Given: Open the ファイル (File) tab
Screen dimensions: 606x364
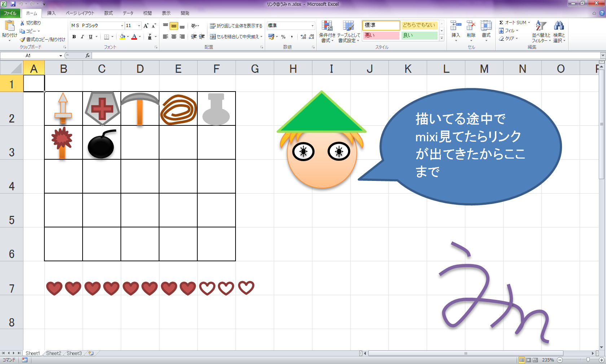Looking at the screenshot, I should (x=10, y=13).
